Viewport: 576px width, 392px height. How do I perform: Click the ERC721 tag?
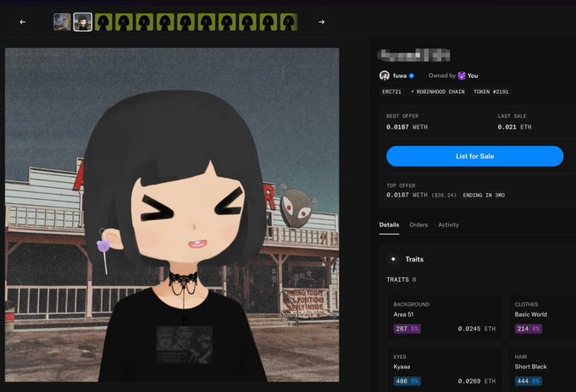point(391,91)
